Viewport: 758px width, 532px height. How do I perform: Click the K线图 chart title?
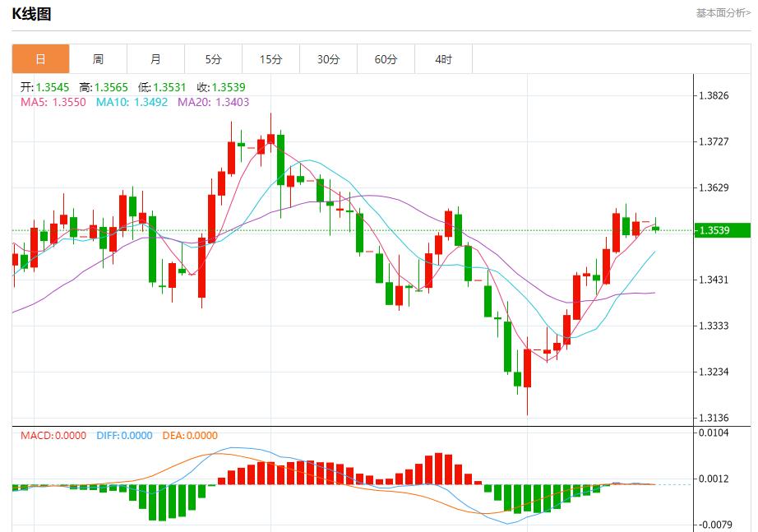(x=32, y=12)
